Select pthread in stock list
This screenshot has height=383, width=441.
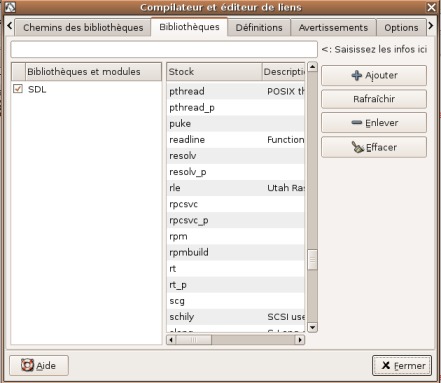point(236,91)
